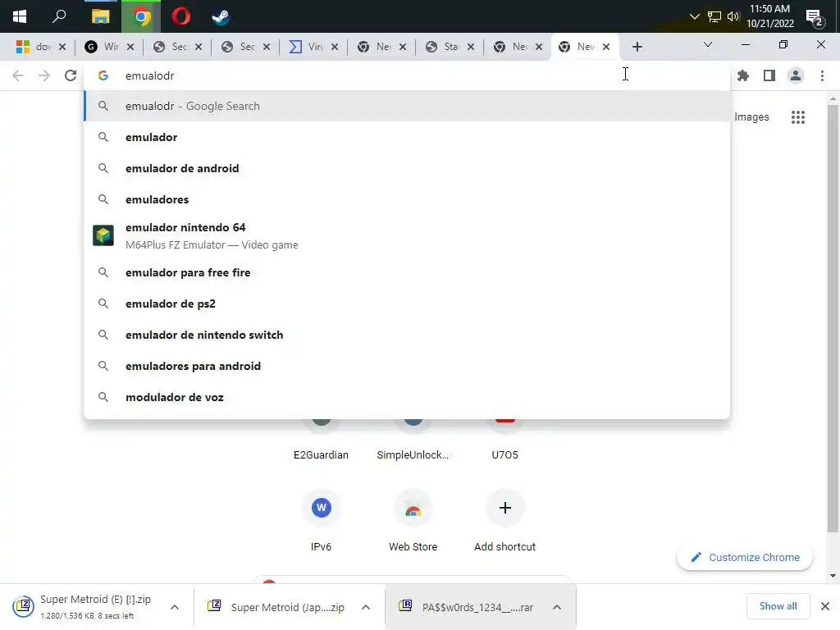Select 'emulador de nintendo switch' suggestion
Screen dimensions: 840x630
click(407, 335)
